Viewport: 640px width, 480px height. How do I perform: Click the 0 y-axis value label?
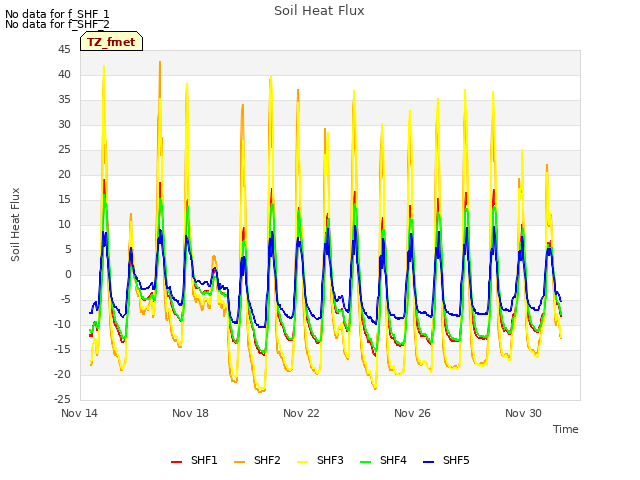68,274
